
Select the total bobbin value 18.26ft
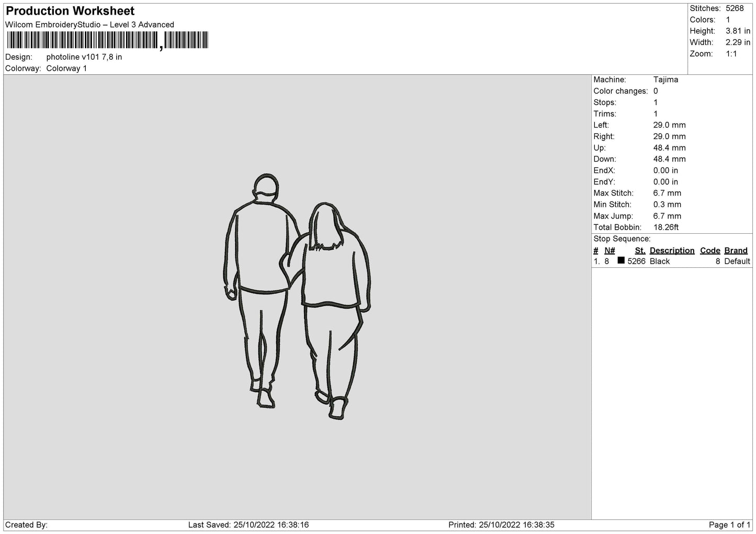pos(666,228)
